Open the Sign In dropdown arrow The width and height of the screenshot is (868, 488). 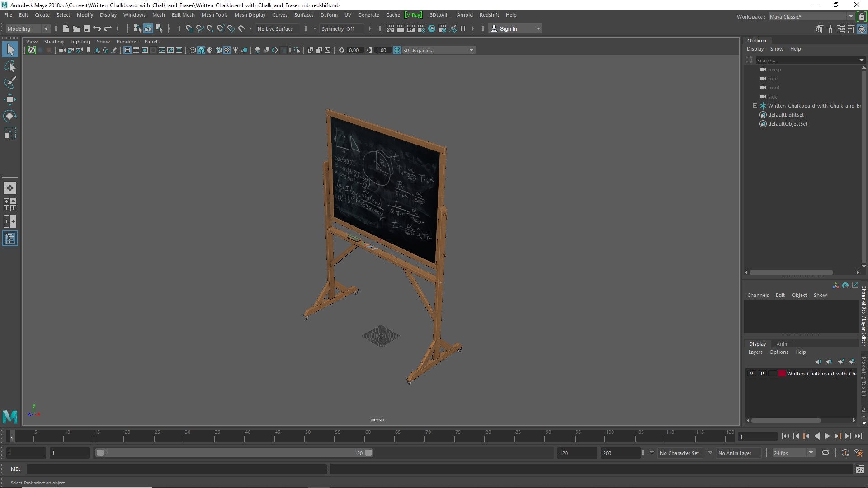(538, 28)
